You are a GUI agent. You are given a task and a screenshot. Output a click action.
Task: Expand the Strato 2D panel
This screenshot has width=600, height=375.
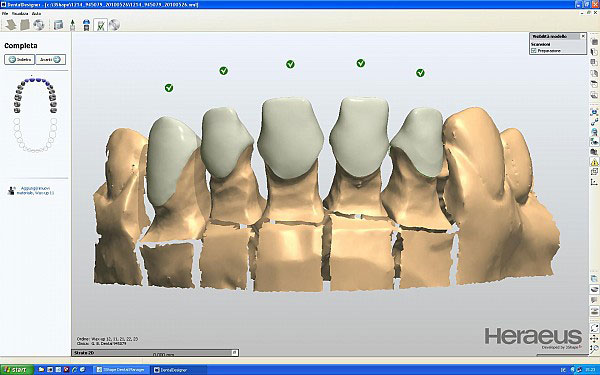pyautogui.click(x=235, y=352)
